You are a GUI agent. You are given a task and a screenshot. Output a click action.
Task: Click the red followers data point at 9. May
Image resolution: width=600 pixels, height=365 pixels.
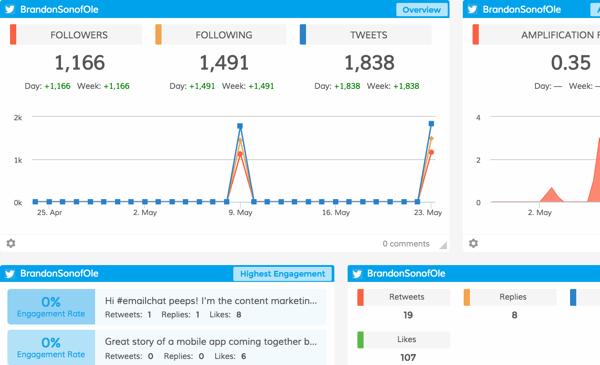pyautogui.click(x=240, y=154)
